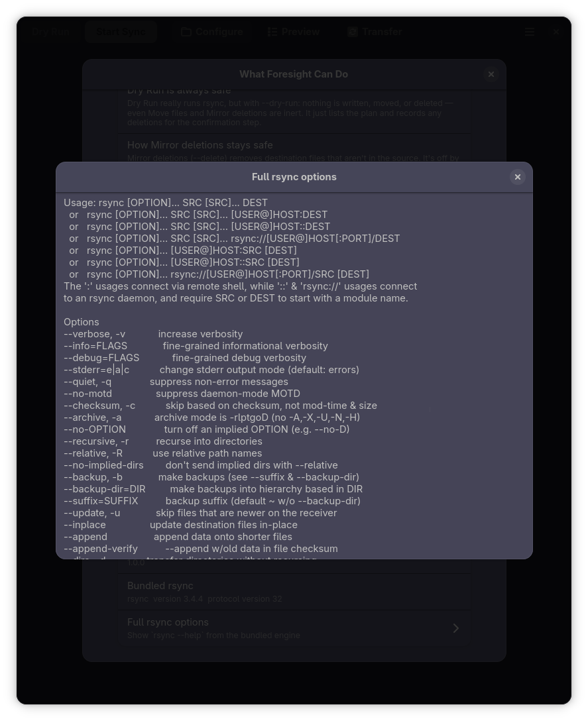Open the Full rsync options row chevron
This screenshot has width=588, height=721.
[x=456, y=628]
